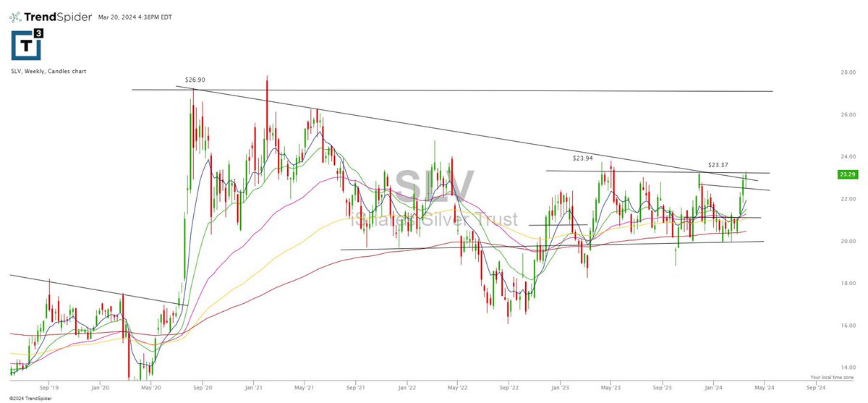Viewport: 868px width, 403px height.
Task: Click the $26.90 price annotation
Action: 194,80
